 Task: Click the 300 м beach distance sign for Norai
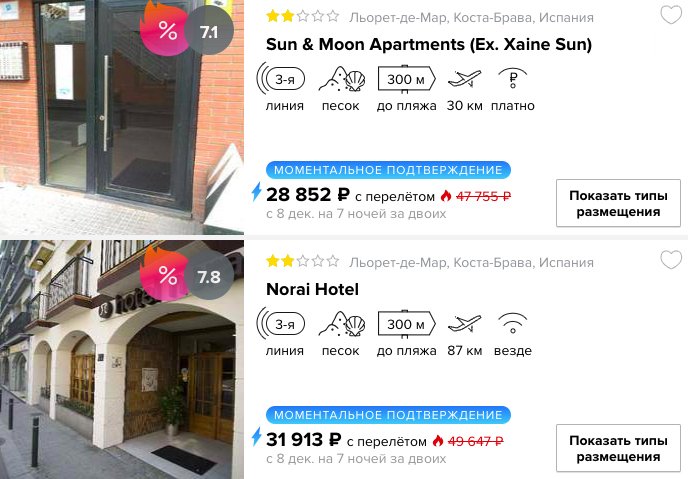406,324
